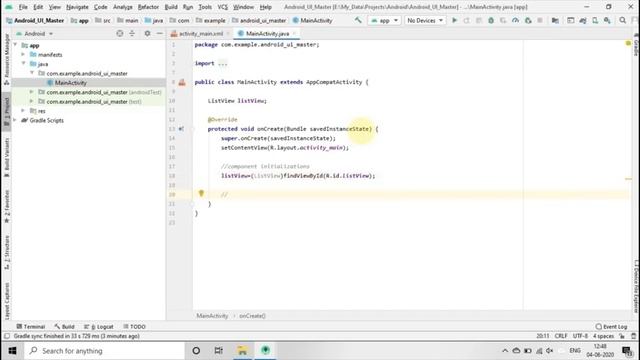This screenshot has width=640, height=360.
Task: Open SDK Manager icon
Action: (x=607, y=20)
